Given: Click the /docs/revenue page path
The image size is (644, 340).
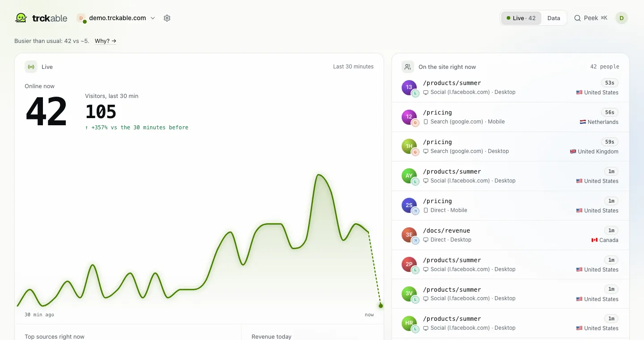Looking at the screenshot, I should point(446,230).
